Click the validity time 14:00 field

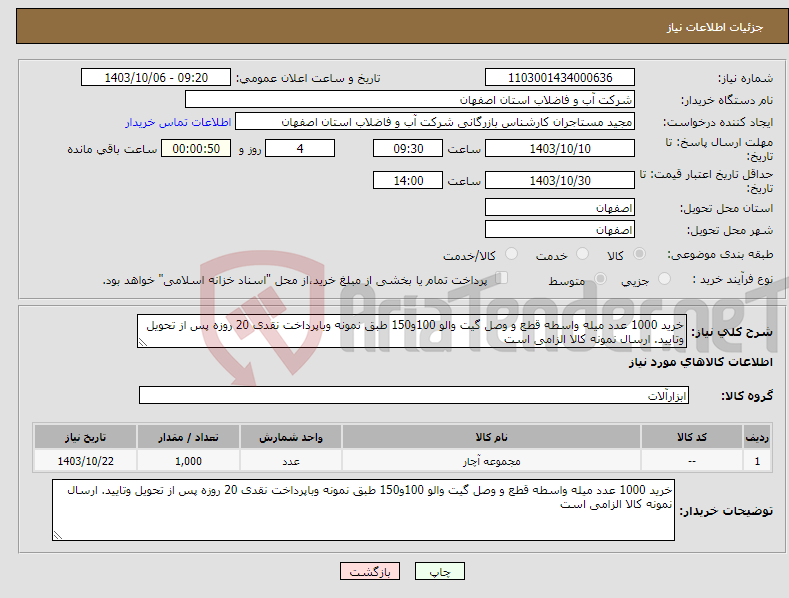(x=408, y=180)
